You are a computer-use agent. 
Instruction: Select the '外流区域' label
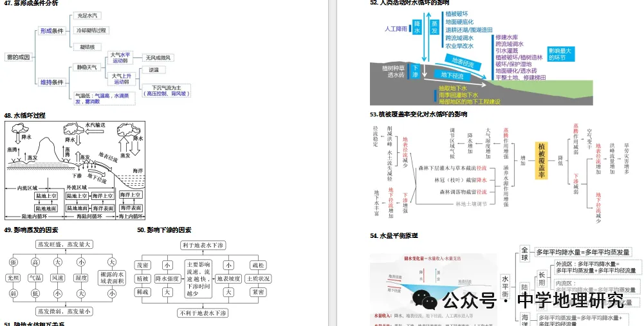[x=77, y=188]
